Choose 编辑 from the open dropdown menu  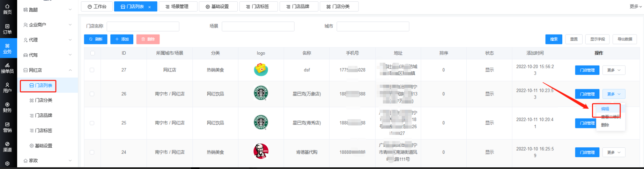click(x=605, y=109)
